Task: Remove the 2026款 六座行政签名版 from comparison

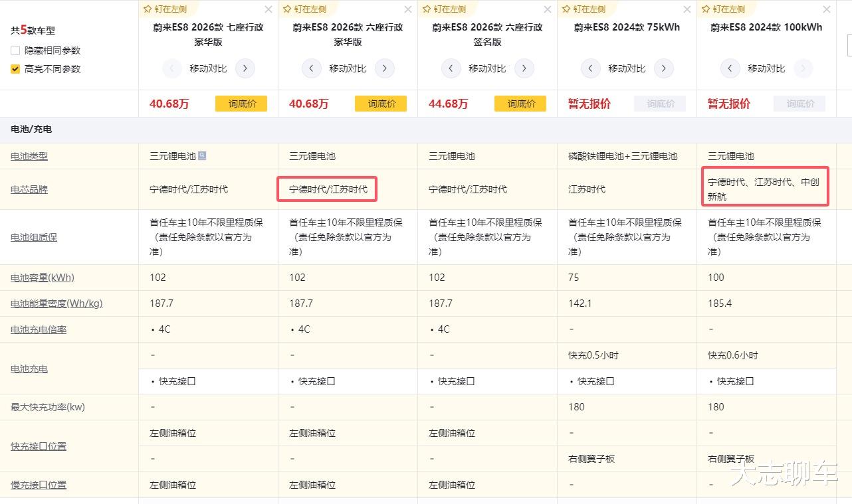Action: [x=548, y=9]
